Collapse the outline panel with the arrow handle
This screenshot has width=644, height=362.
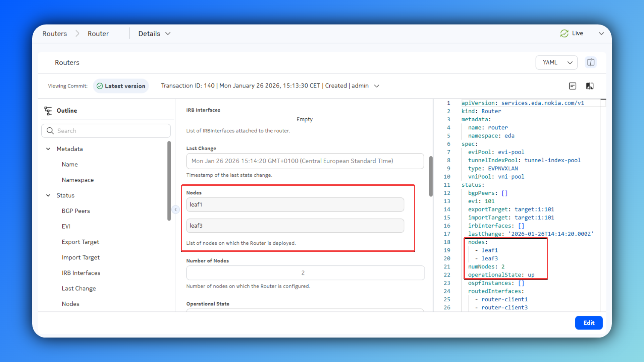click(x=175, y=209)
